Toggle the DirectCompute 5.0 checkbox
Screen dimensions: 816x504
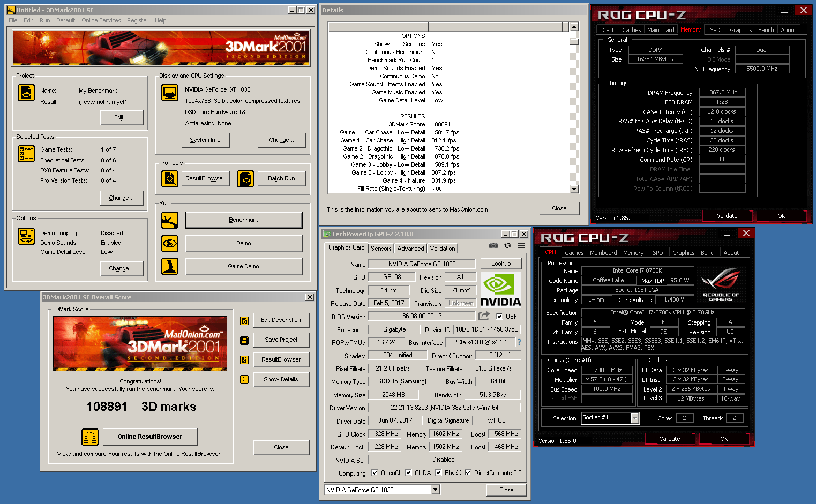[x=468, y=472]
